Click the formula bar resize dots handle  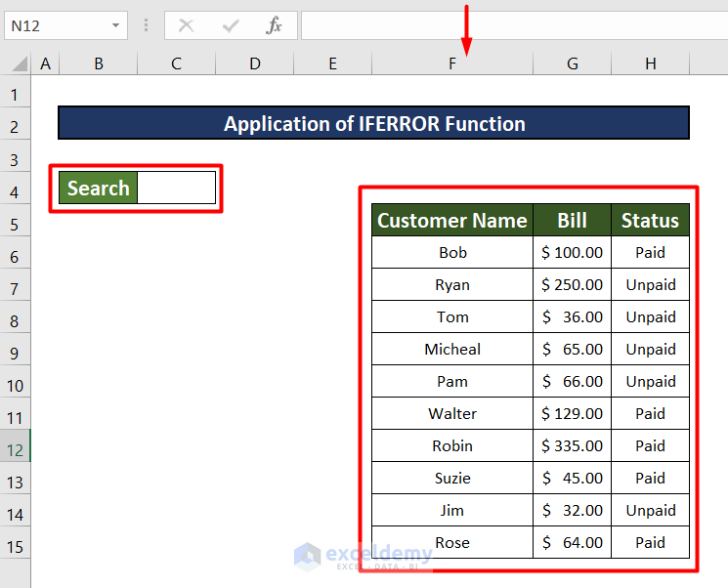point(146,25)
